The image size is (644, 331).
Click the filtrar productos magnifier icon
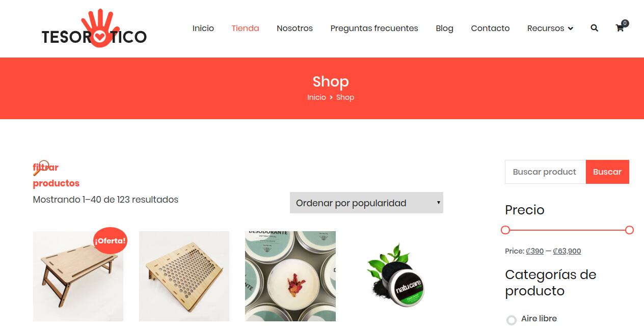41,168
